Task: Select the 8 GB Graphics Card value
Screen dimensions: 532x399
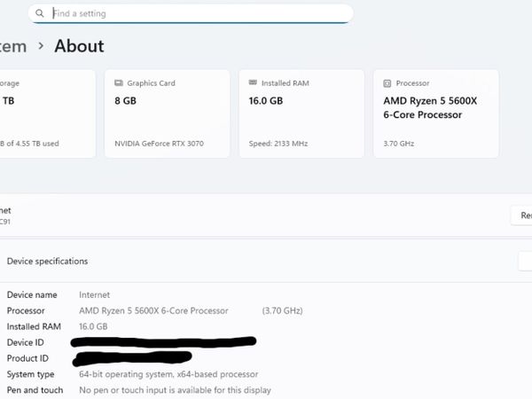Action: pos(128,101)
